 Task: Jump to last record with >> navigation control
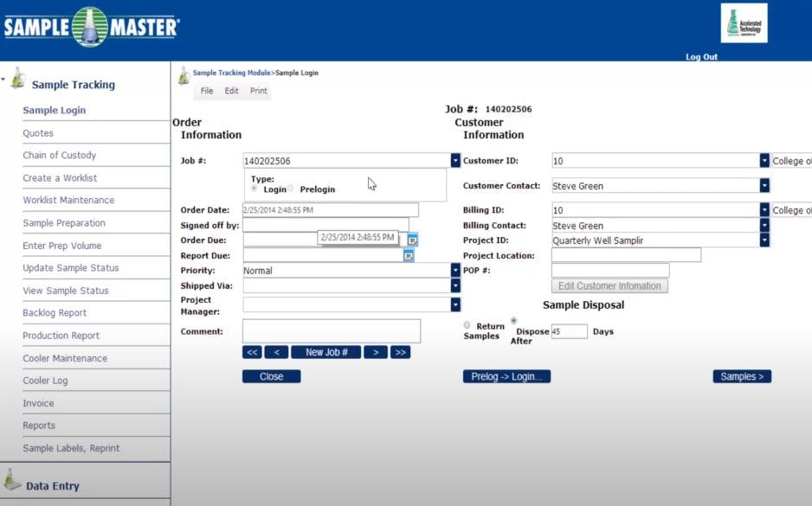[400, 351]
